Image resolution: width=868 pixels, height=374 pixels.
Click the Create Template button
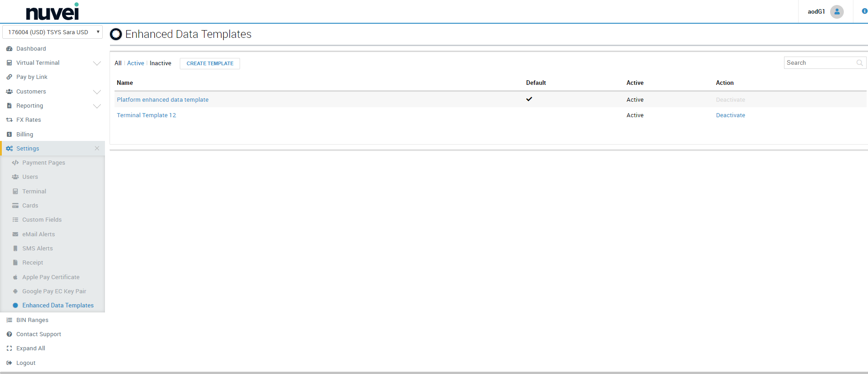click(210, 63)
